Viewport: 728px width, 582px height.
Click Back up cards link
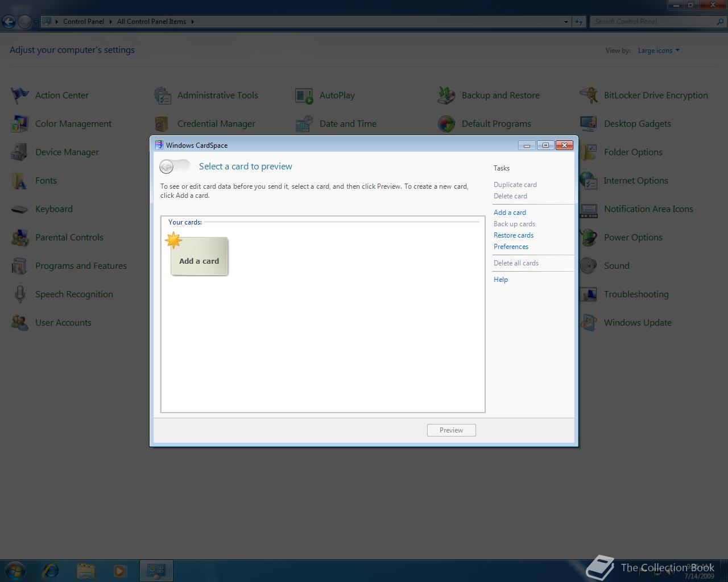tap(514, 224)
